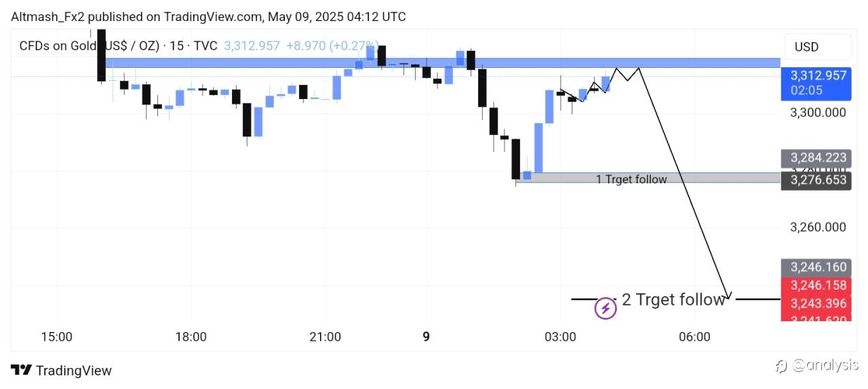Screen dimensions: 868x389
Task: Open the USD currency selector
Action: (806, 47)
